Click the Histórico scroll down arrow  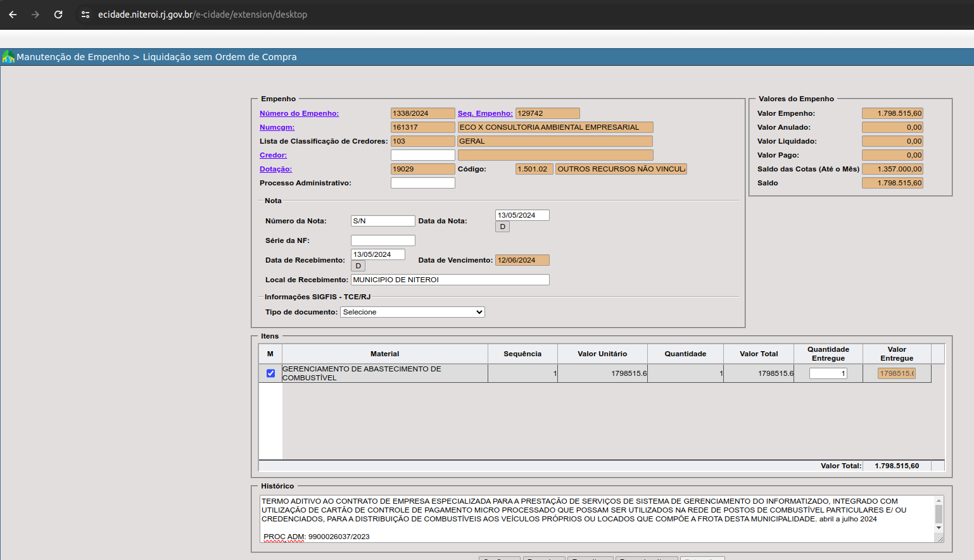point(939,528)
